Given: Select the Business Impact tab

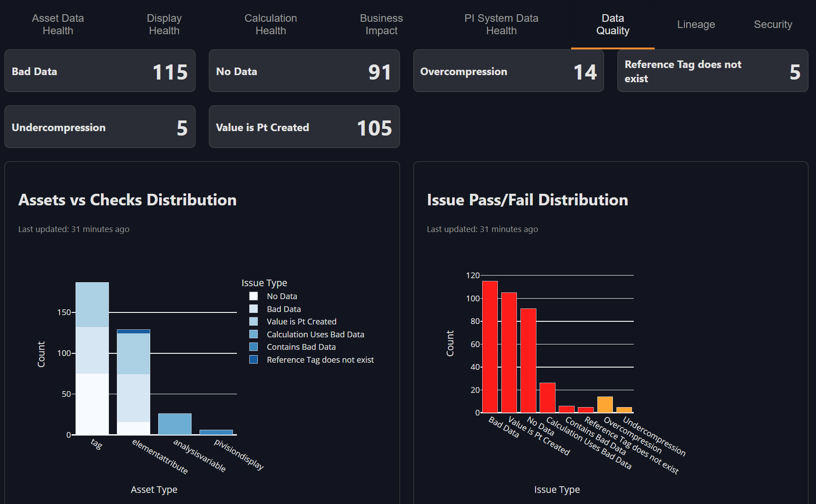Looking at the screenshot, I should pos(381,24).
